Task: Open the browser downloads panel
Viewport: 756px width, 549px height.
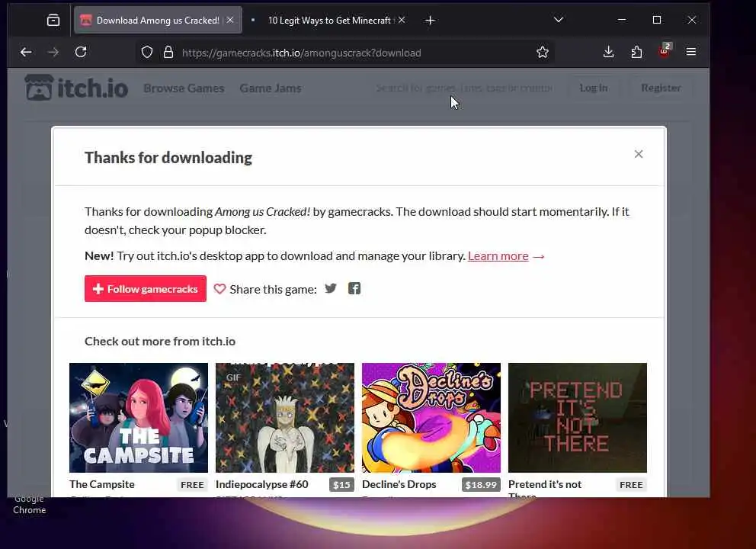Action: point(608,52)
